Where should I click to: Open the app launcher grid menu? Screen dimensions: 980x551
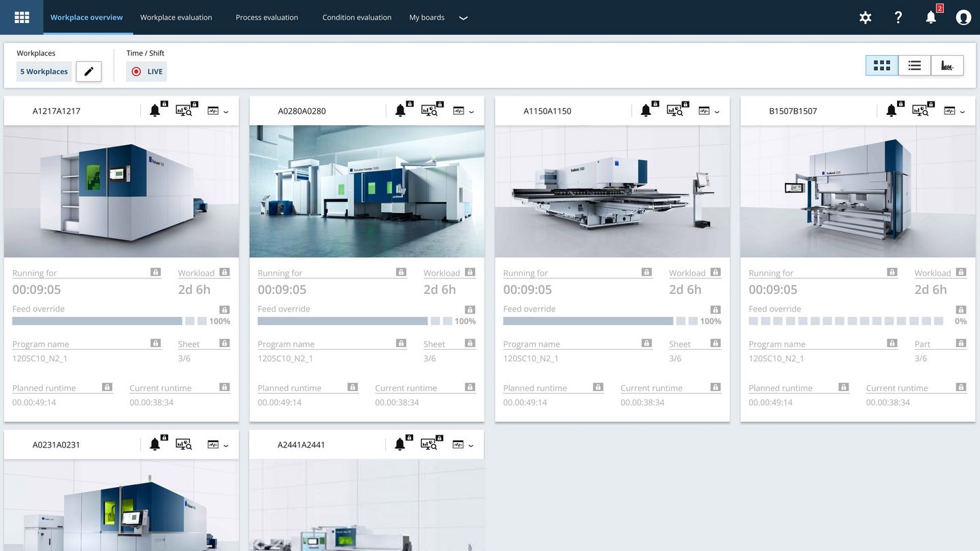pos(22,17)
